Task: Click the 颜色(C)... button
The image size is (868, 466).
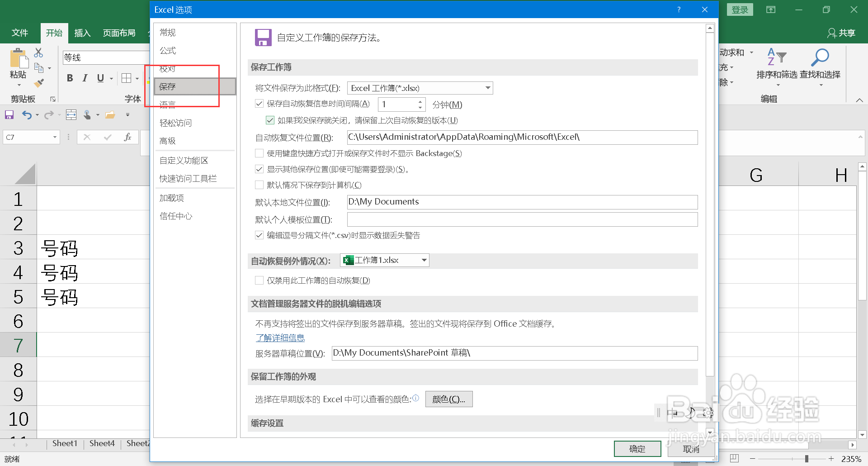Action: pyautogui.click(x=449, y=399)
